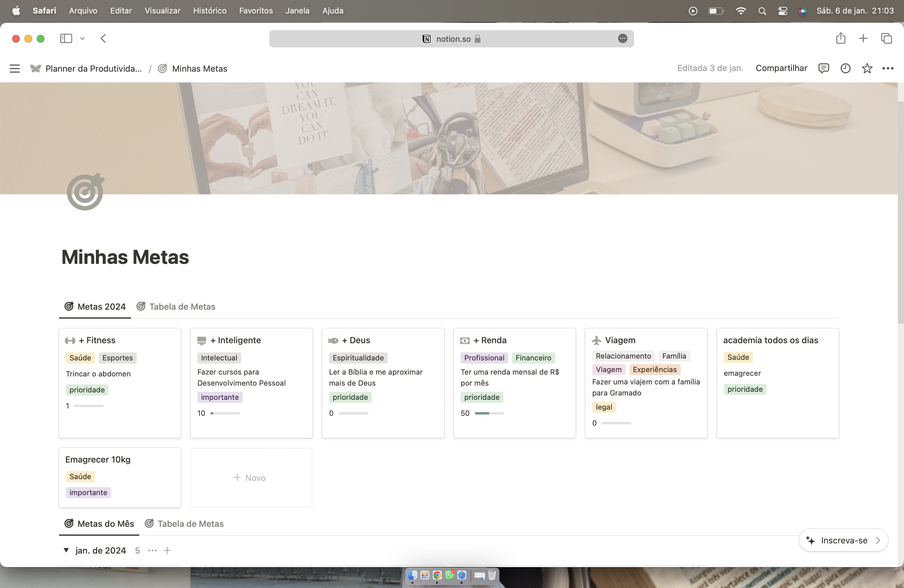904x588 pixels.
Task: Open the Viagem goal card title
Action: (x=620, y=340)
